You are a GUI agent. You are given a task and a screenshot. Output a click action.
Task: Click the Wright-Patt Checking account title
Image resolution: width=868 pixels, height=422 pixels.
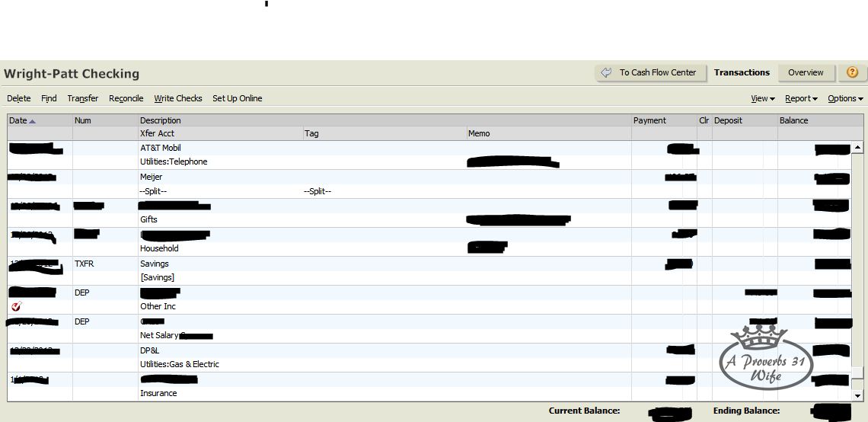72,74
